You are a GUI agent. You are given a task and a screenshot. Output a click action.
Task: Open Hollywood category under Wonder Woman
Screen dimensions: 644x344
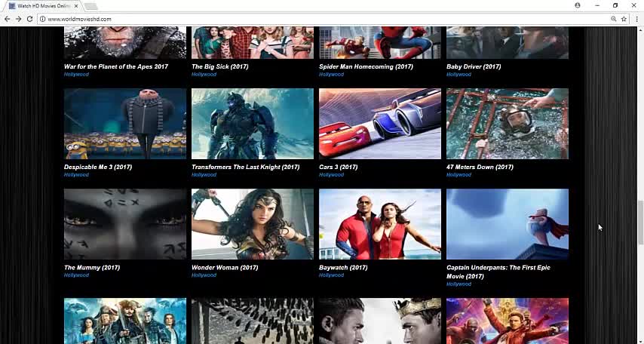204,275
